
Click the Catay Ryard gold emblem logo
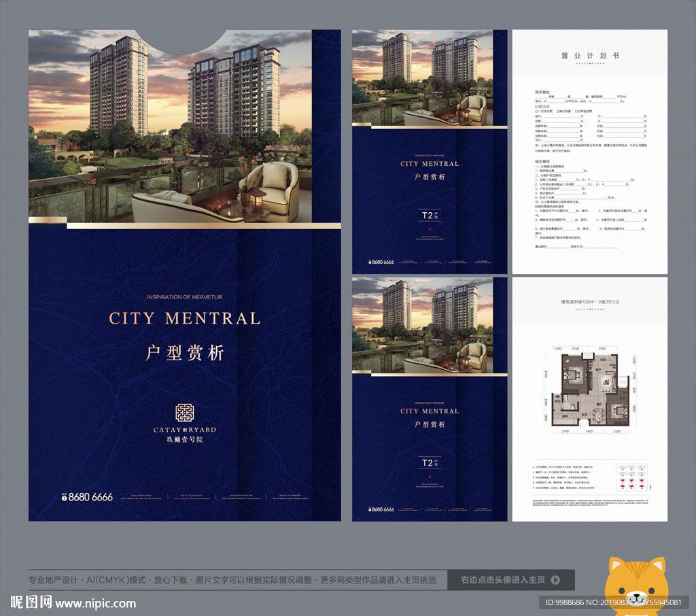click(x=184, y=413)
